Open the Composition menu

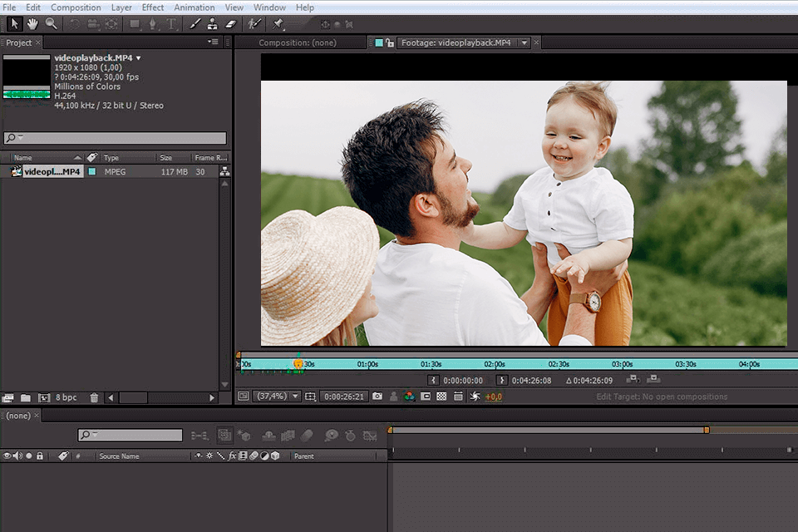point(76,7)
